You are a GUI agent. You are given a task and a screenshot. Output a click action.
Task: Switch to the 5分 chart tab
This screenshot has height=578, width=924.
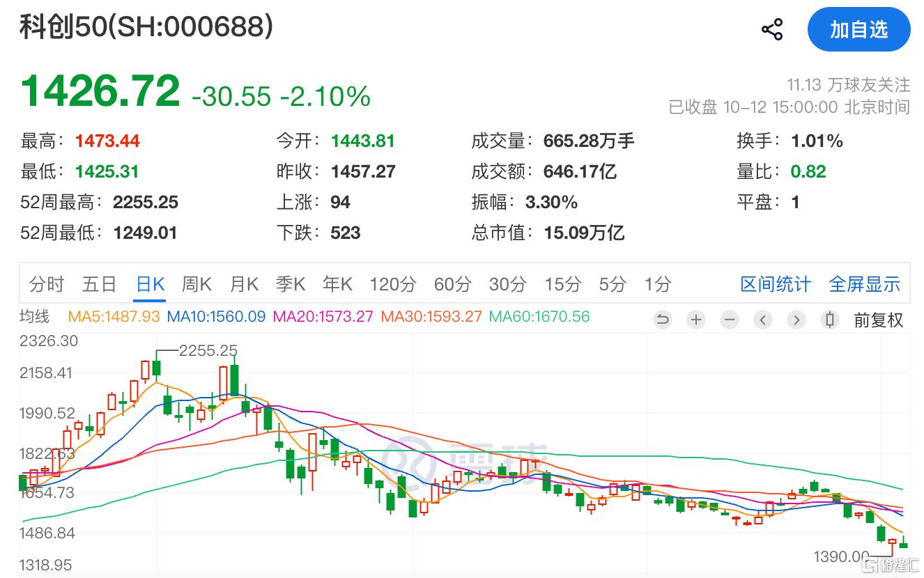(613, 284)
